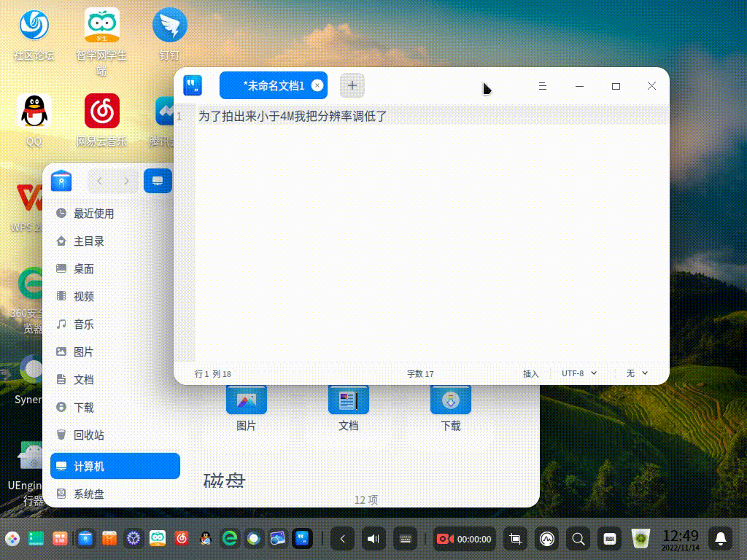Open the search magnifier in the taskbar
Viewport: 747px width, 560px height.
click(578, 540)
